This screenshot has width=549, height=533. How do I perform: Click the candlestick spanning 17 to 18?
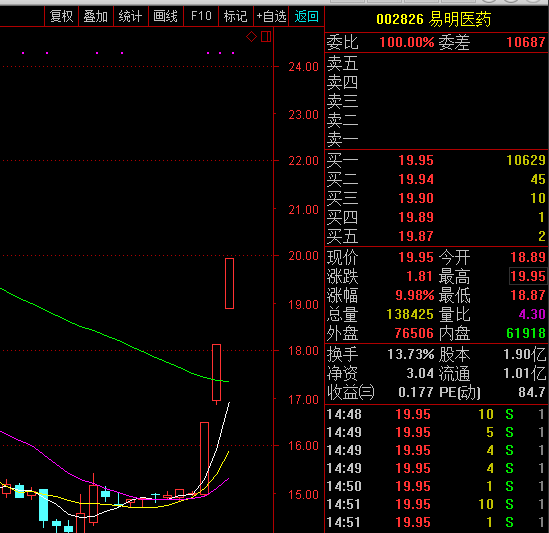coord(216,373)
